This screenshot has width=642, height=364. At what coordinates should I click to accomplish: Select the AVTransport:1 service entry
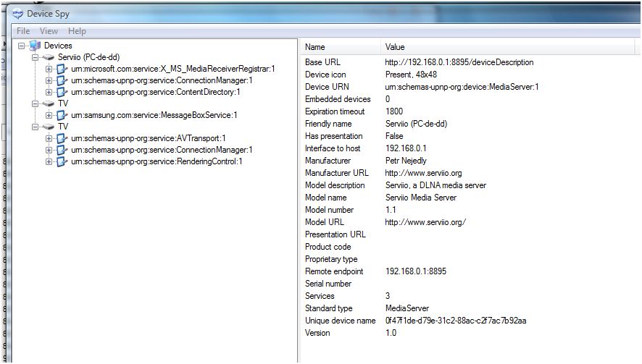coord(149,138)
